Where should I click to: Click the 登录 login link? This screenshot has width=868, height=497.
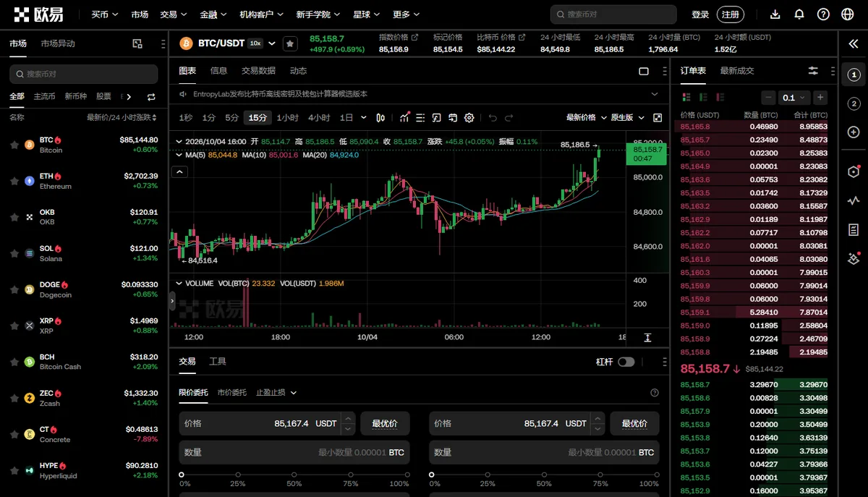(x=700, y=14)
